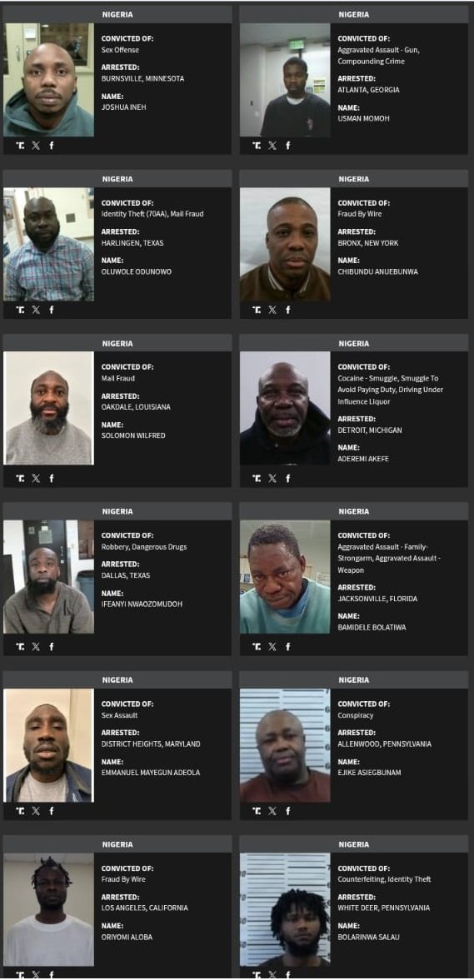Open the photo on the White Deer, Pennsylvania card
This screenshot has width=474, height=980.
(285, 909)
